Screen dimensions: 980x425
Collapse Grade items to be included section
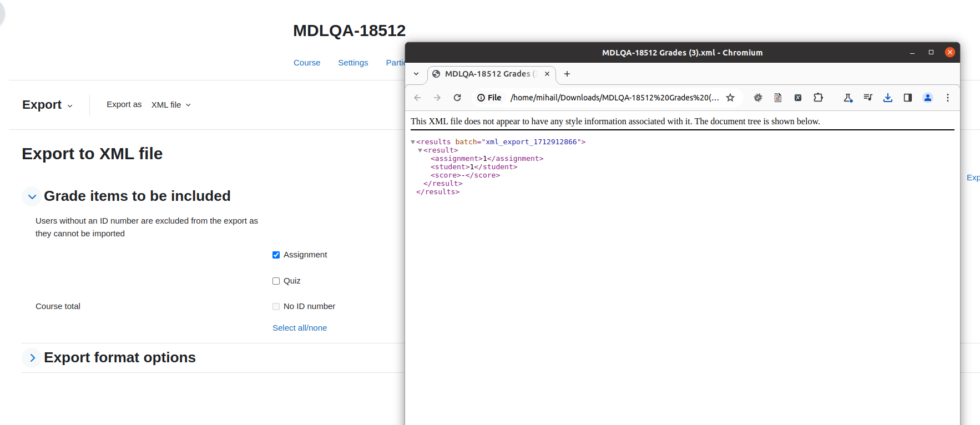32,196
